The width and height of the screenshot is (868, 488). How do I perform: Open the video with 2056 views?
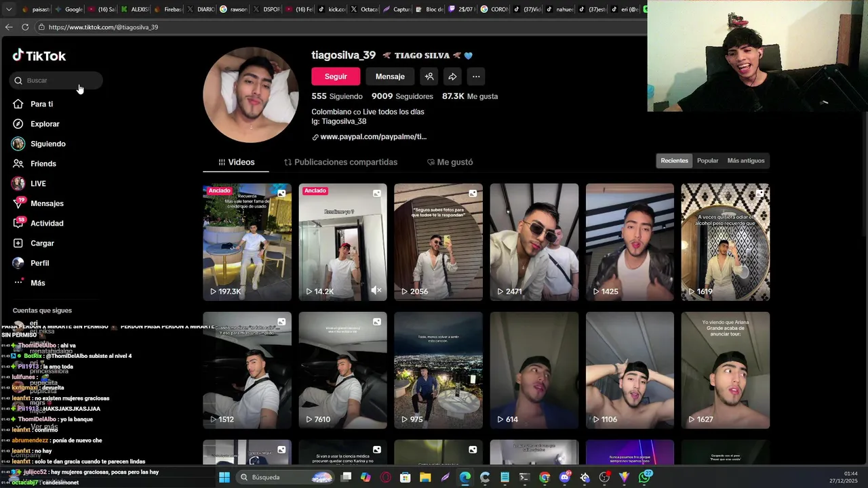438,242
